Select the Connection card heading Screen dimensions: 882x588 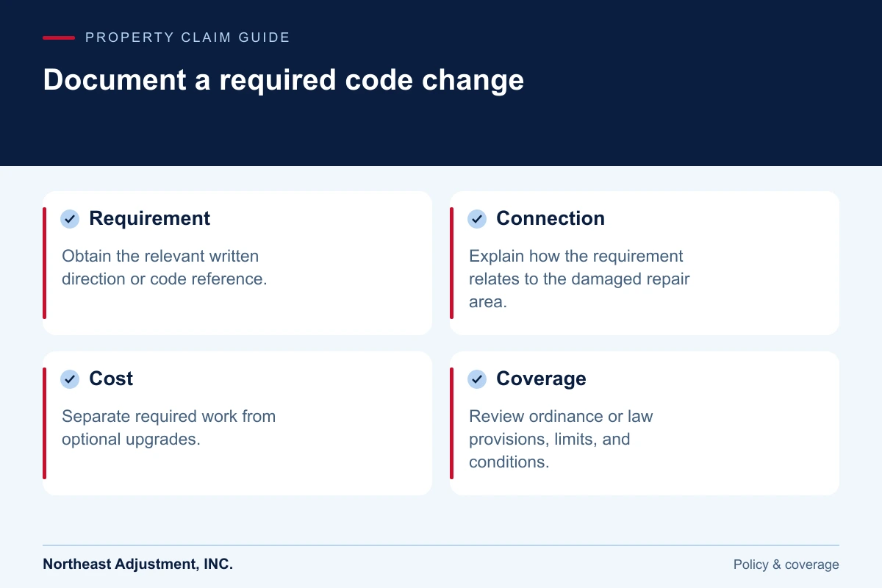[551, 218]
